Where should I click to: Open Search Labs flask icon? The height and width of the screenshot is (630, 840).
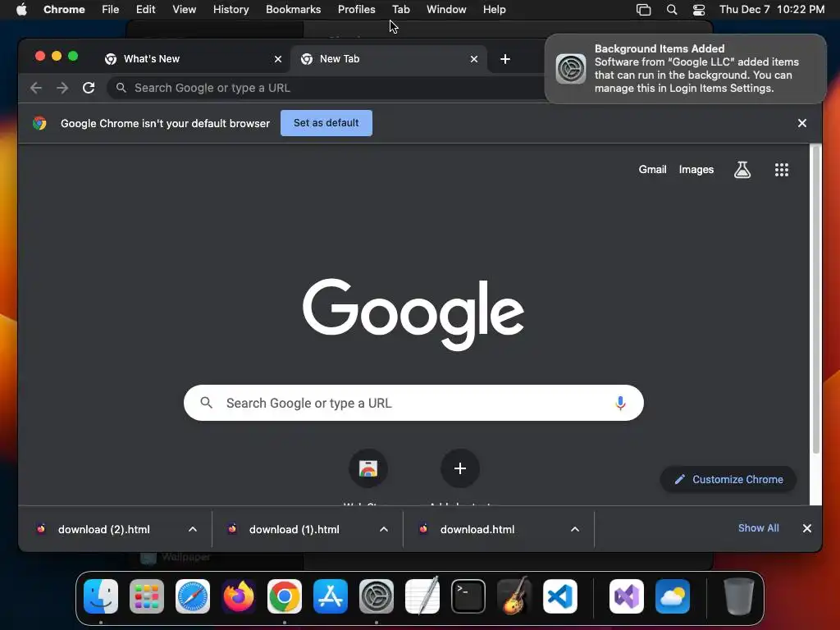click(x=742, y=170)
